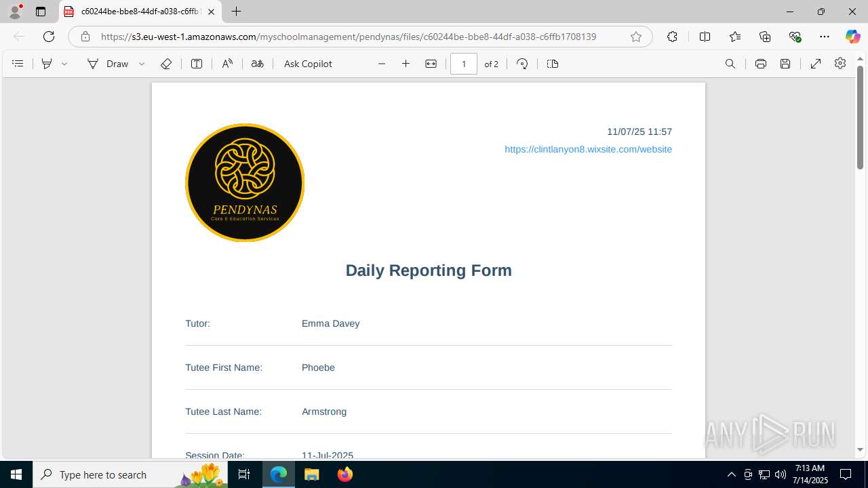Click the scrollbar down arrow
Image resolution: width=868 pixels, height=488 pixels.
point(861,449)
